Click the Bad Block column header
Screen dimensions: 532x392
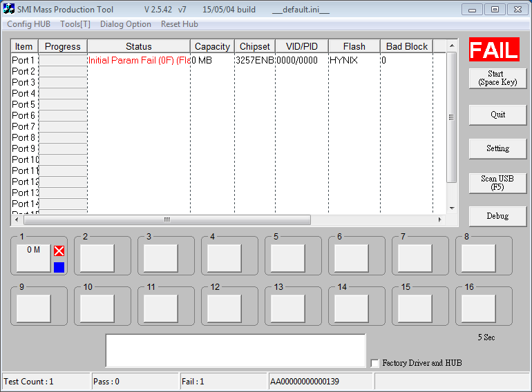coord(407,46)
